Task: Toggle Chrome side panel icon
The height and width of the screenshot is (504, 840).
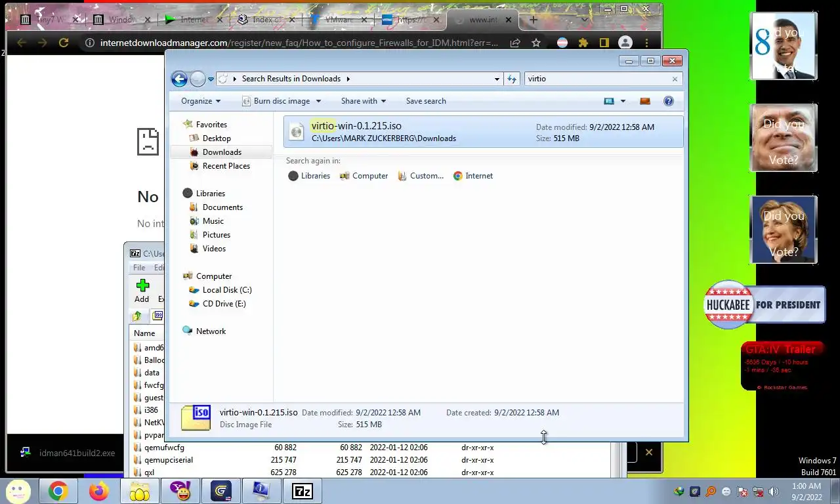Action: (x=604, y=43)
